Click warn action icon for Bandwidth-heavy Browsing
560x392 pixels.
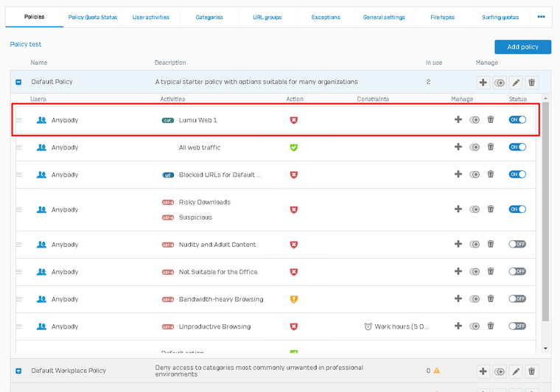click(x=294, y=299)
